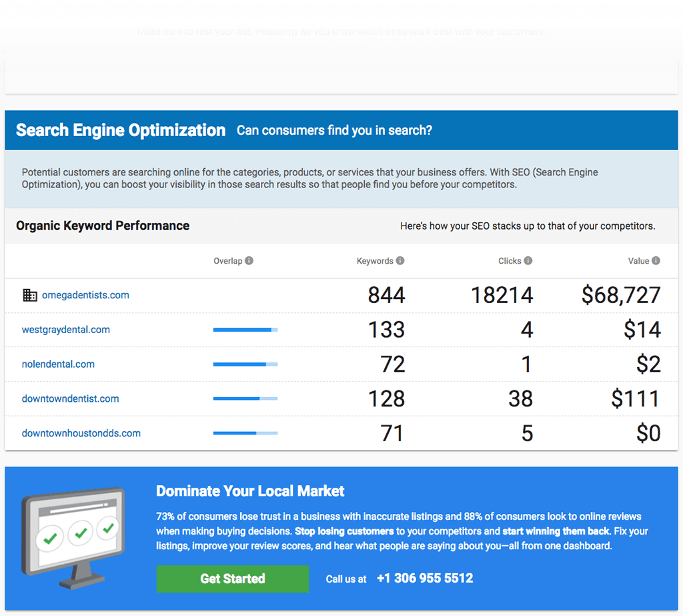Image resolution: width=683 pixels, height=616 pixels.
Task: Open the downtownhoustondds.com link
Action: tap(81, 433)
